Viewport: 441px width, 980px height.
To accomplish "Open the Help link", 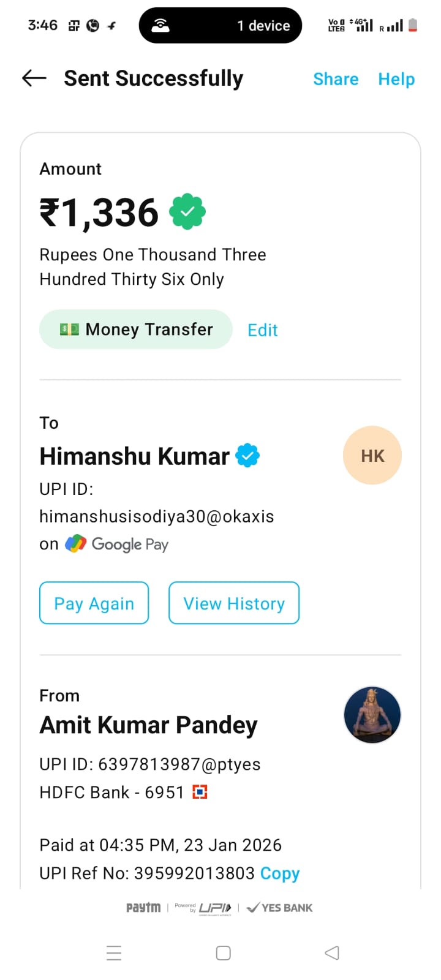I will tap(396, 79).
